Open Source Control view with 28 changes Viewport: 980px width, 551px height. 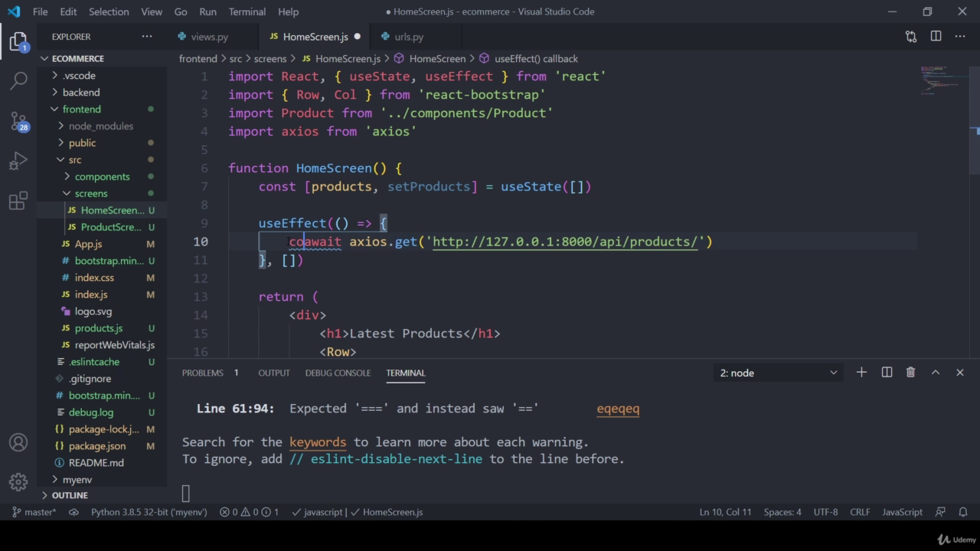point(18,121)
